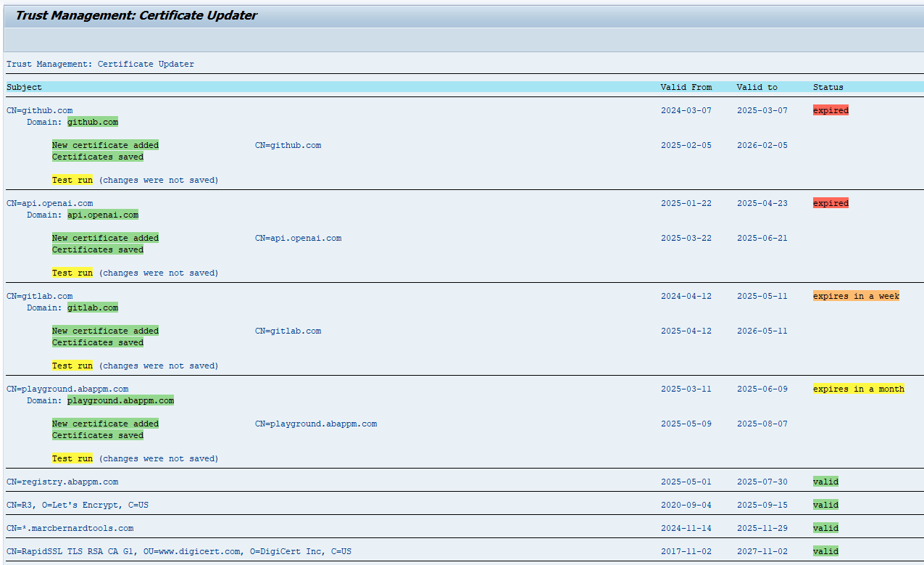The width and height of the screenshot is (924, 565).
Task: Click the 2025-02-05 date of the new github certificate
Action: (686, 145)
